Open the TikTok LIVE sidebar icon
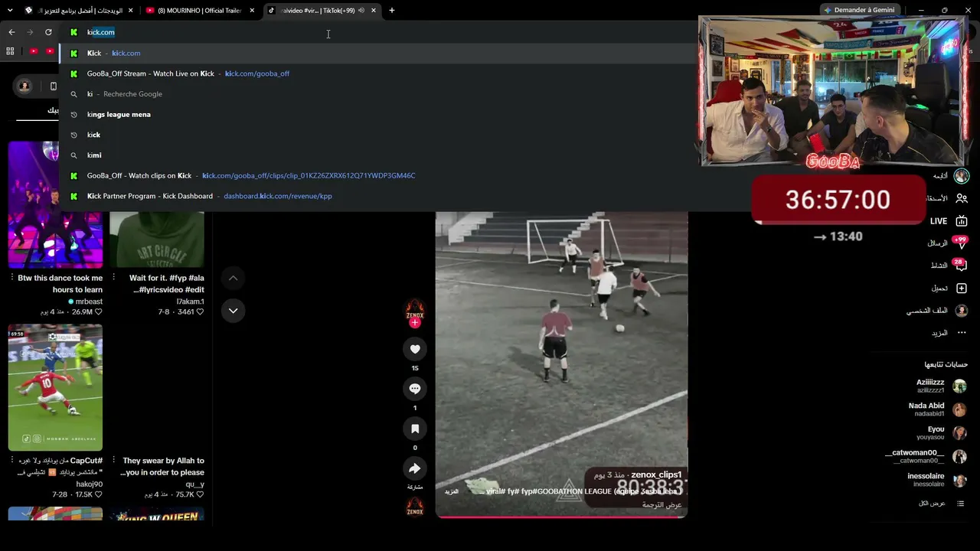This screenshot has width=980, height=551. click(962, 221)
